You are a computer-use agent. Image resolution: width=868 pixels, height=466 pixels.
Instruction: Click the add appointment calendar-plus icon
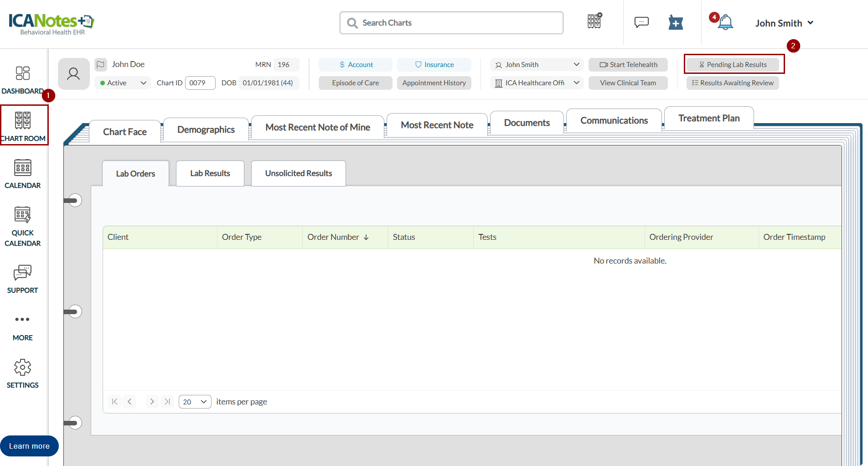point(676,22)
